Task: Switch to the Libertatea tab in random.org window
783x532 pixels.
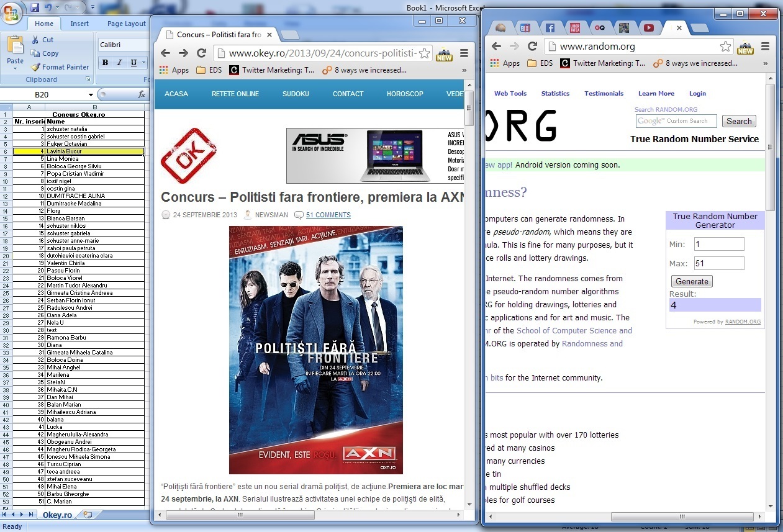Action: (x=574, y=28)
